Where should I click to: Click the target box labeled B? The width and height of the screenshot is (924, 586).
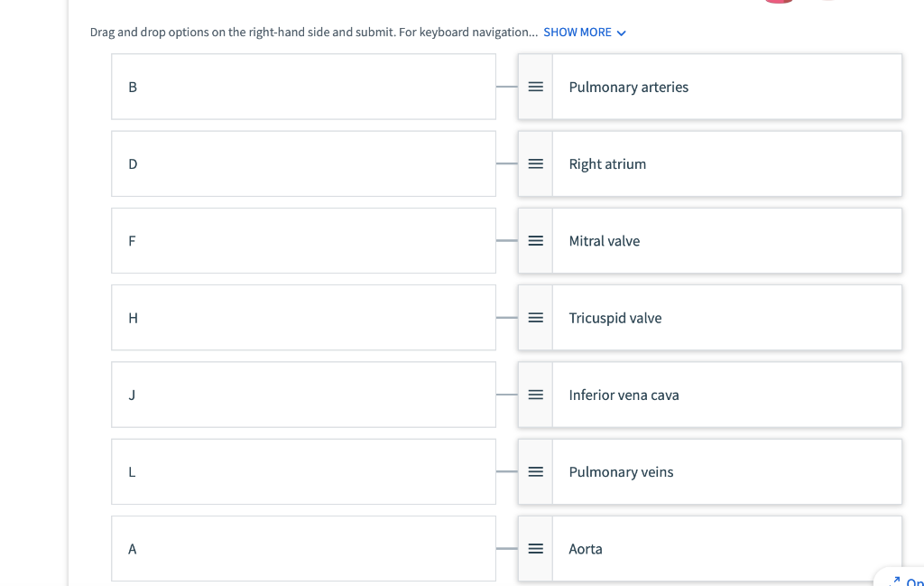click(x=303, y=87)
